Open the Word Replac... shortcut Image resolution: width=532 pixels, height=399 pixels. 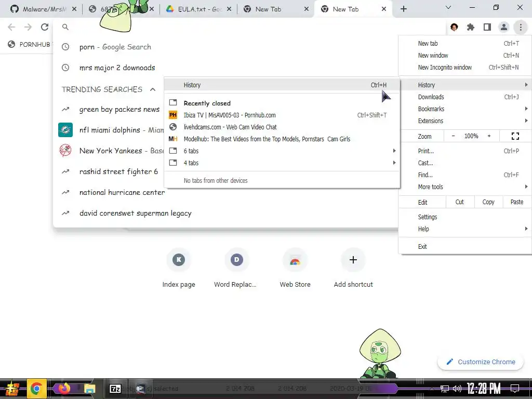236,269
